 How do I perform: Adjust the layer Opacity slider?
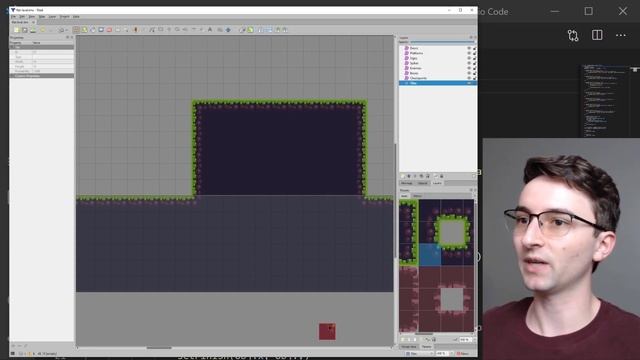point(442,42)
